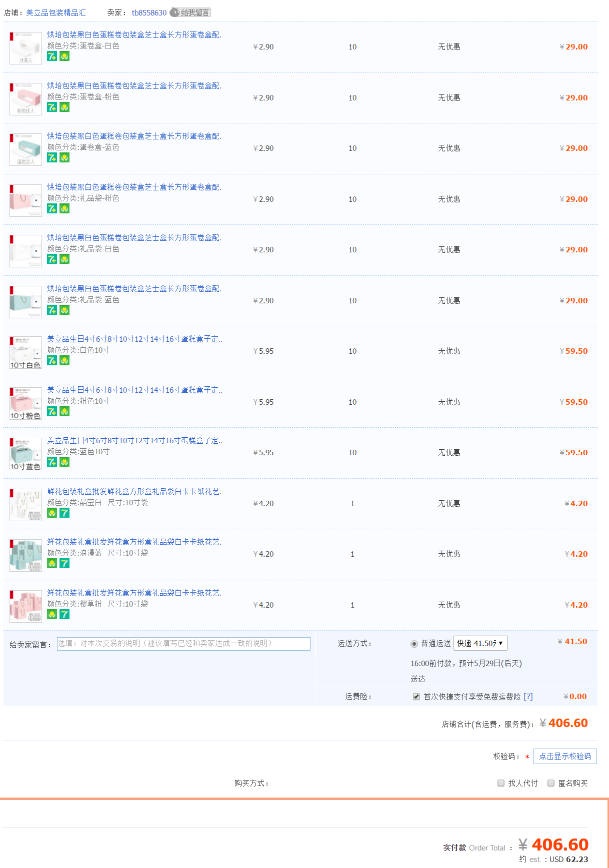
Task: Uncheck the free 运费险 insurance checkbox
Action: click(416, 697)
